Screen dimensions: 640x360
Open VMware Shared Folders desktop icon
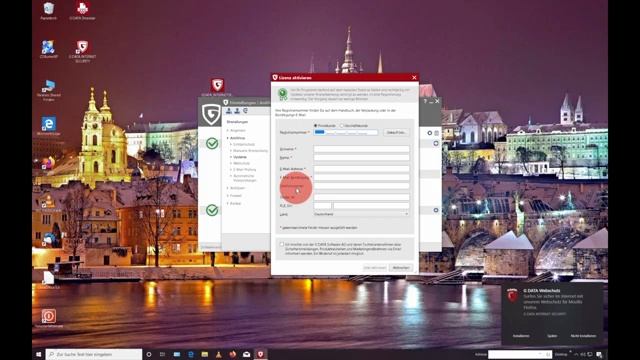point(49,90)
